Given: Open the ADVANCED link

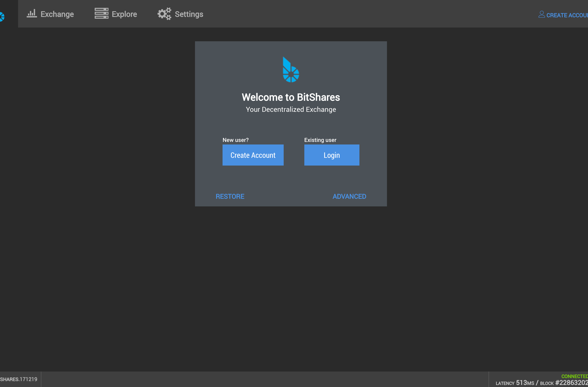Looking at the screenshot, I should (x=349, y=197).
